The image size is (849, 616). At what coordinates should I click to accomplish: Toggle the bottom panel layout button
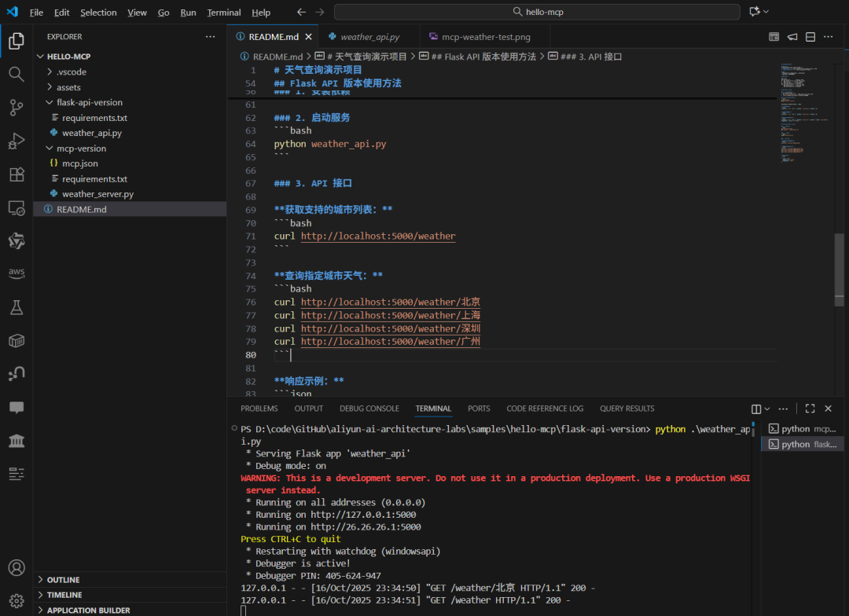tap(810, 36)
